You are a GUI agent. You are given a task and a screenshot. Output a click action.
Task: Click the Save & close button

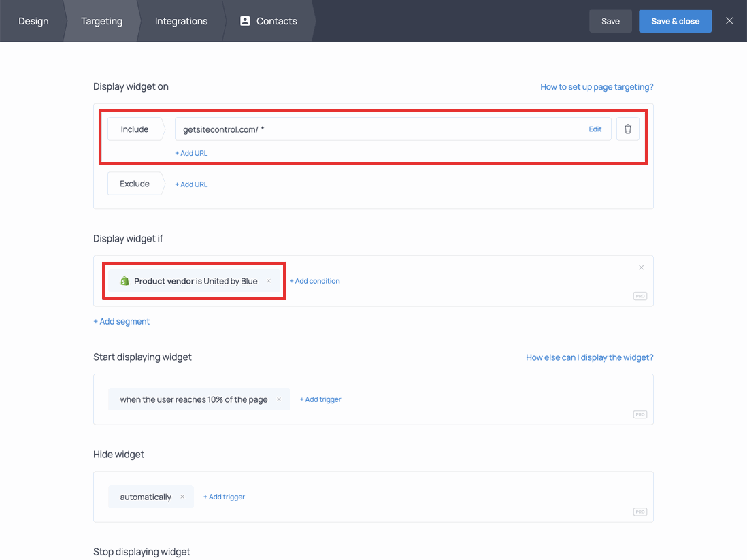pos(675,21)
